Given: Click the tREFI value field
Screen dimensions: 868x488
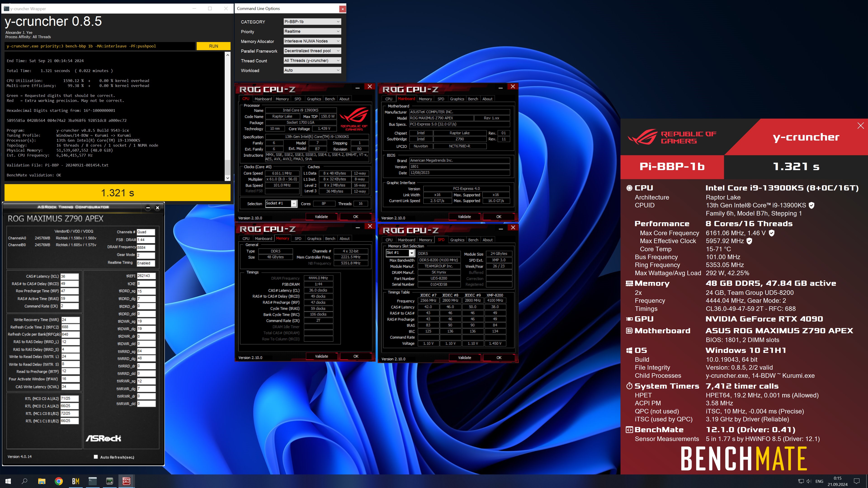Looking at the screenshot, I should tap(146, 276).
